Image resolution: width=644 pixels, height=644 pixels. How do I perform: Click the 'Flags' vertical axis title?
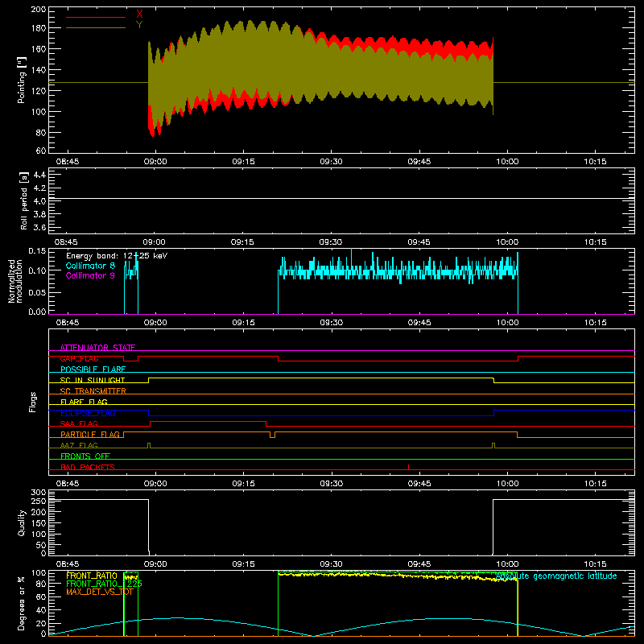[33, 402]
